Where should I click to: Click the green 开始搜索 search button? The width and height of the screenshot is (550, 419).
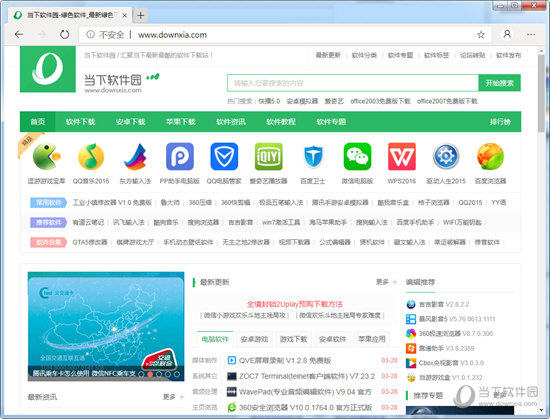499,83
